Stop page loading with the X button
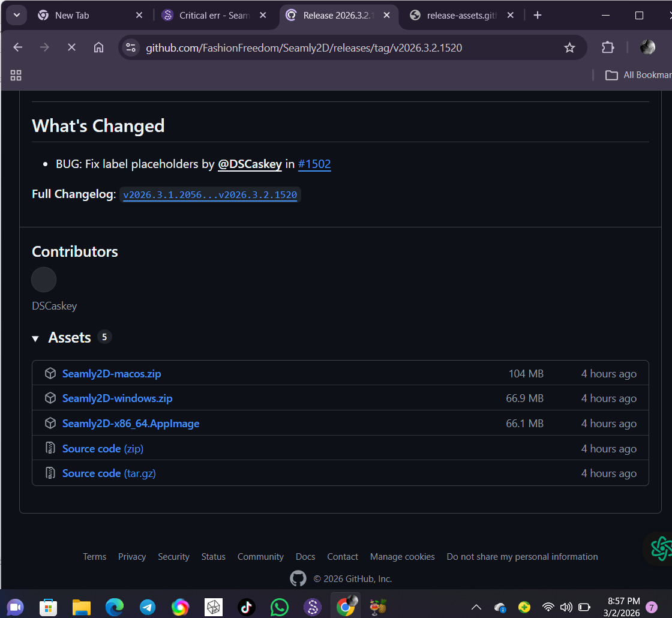The width and height of the screenshot is (672, 618). pyautogui.click(x=71, y=47)
